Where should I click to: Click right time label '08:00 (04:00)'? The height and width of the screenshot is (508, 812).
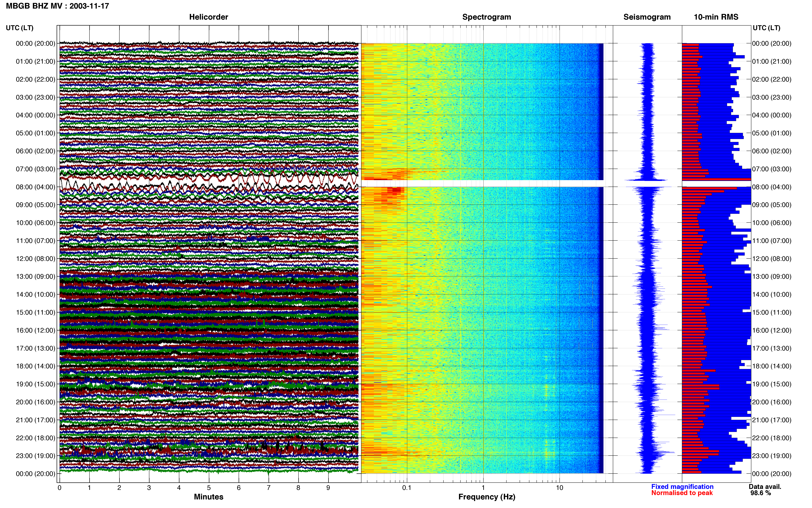pyautogui.click(x=772, y=187)
